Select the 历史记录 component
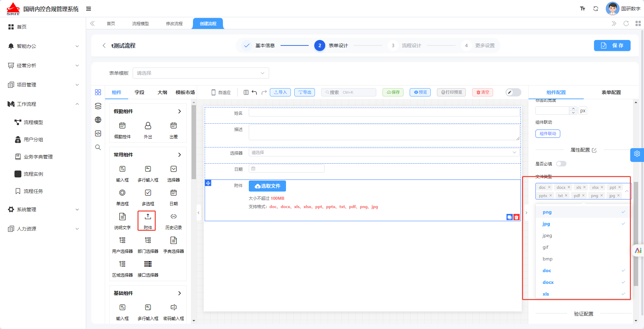 [x=173, y=221]
